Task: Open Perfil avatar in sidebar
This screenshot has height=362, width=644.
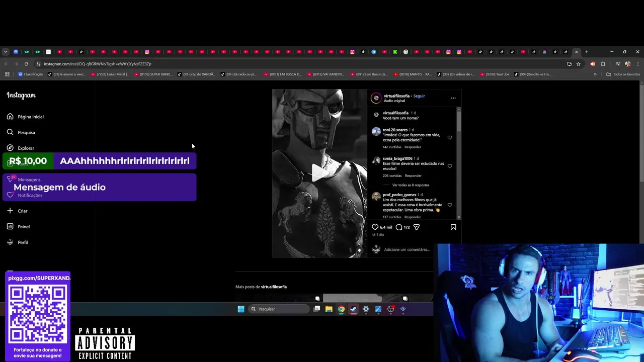Action: [10, 242]
